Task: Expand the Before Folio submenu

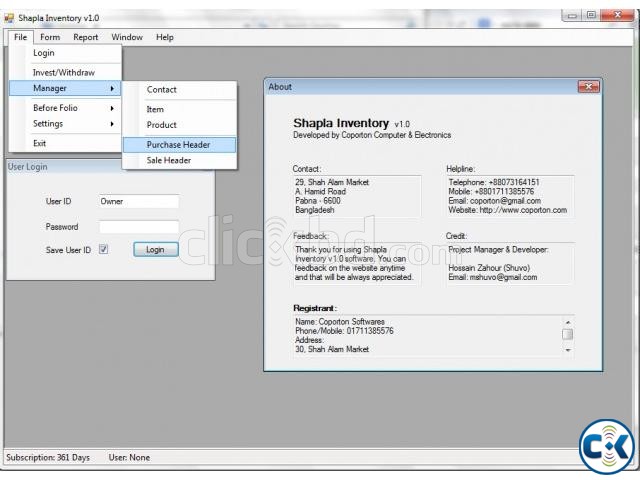Action: [x=65, y=108]
